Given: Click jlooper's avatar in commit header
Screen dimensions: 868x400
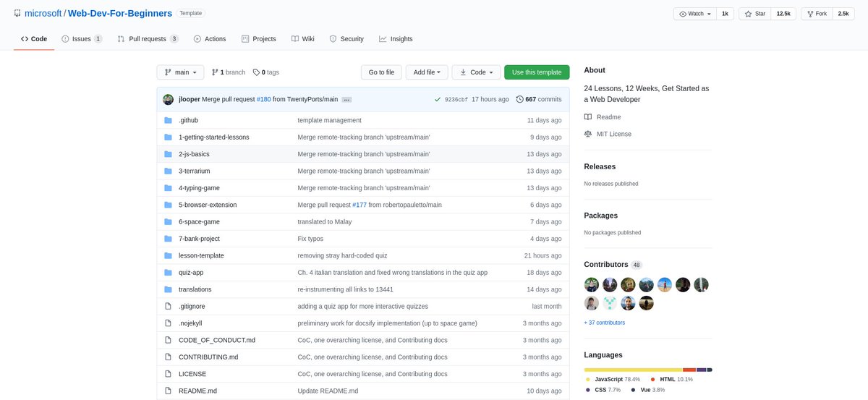Looking at the screenshot, I should (168, 99).
